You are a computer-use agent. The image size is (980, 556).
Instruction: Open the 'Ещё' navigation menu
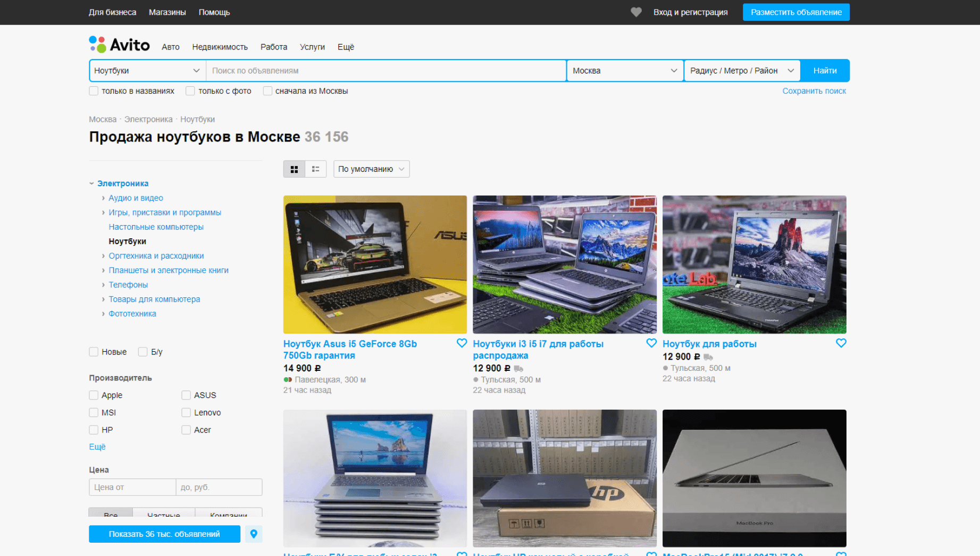point(346,47)
